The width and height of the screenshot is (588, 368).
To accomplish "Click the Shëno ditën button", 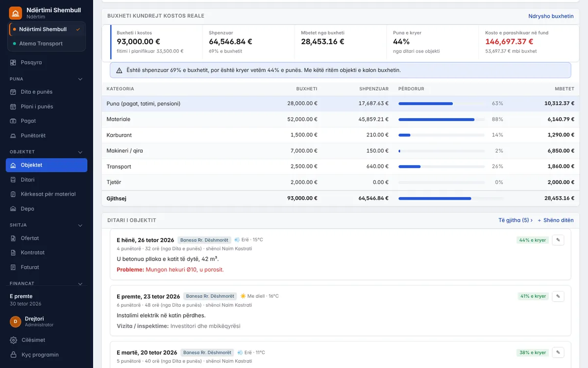I will [x=556, y=220].
